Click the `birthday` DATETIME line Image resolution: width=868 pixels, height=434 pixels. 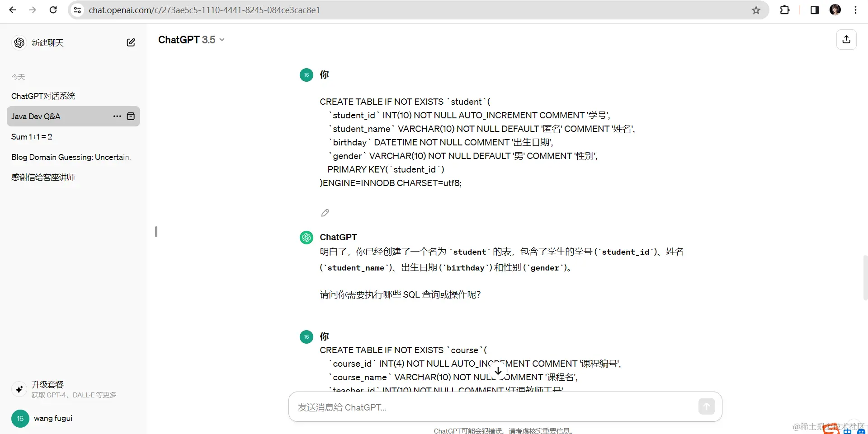point(441,142)
